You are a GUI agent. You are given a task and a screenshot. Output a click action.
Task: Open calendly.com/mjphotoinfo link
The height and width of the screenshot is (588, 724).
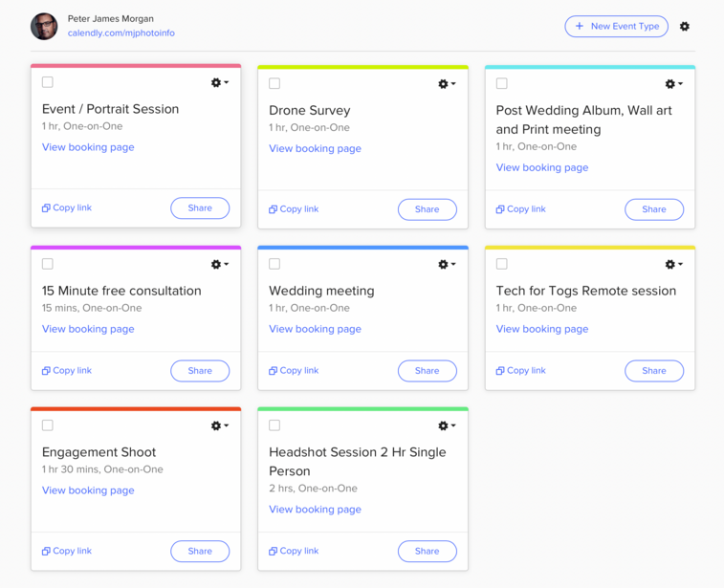click(121, 33)
